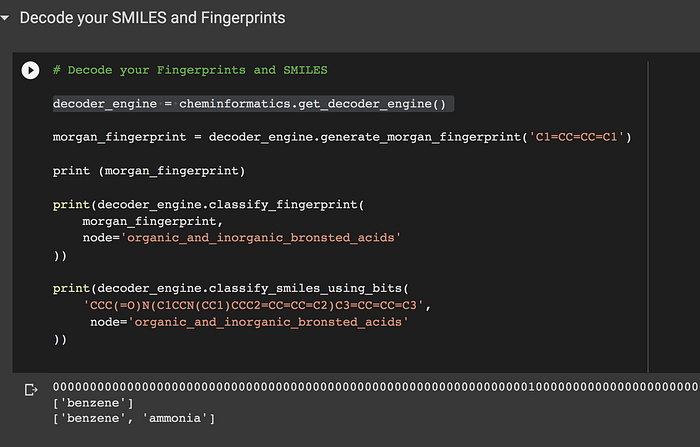
Task: Click the vertical ruler line in the editor
Action: tap(648, 217)
